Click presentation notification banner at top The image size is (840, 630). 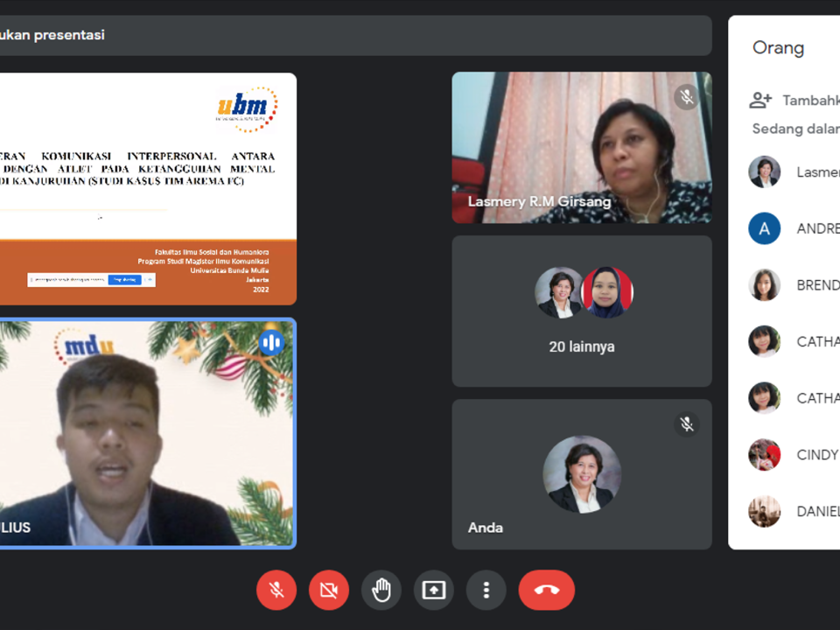[x=356, y=35]
